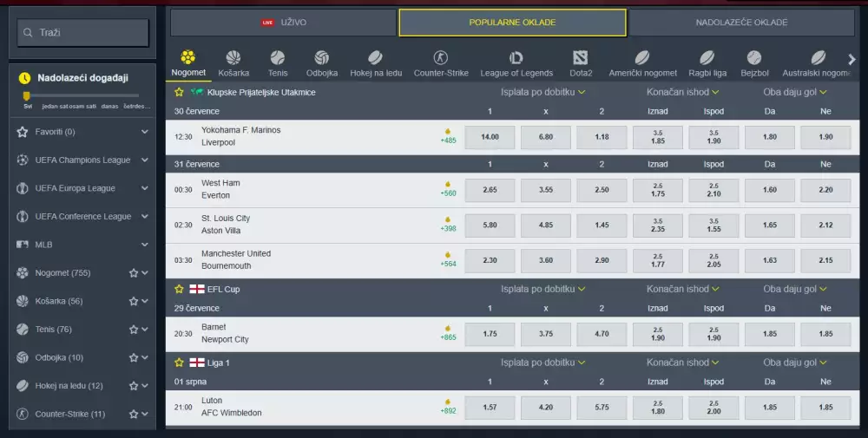Select the Američki nogomet icon

coord(642,57)
